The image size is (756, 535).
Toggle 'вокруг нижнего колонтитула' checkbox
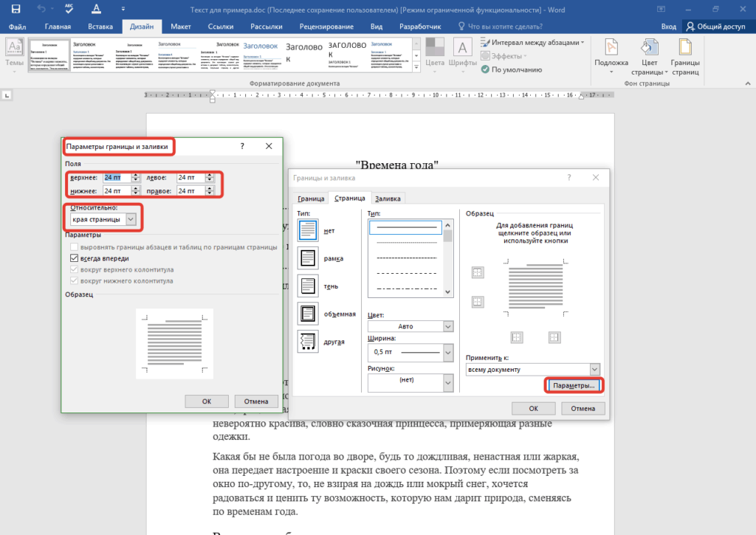(74, 281)
